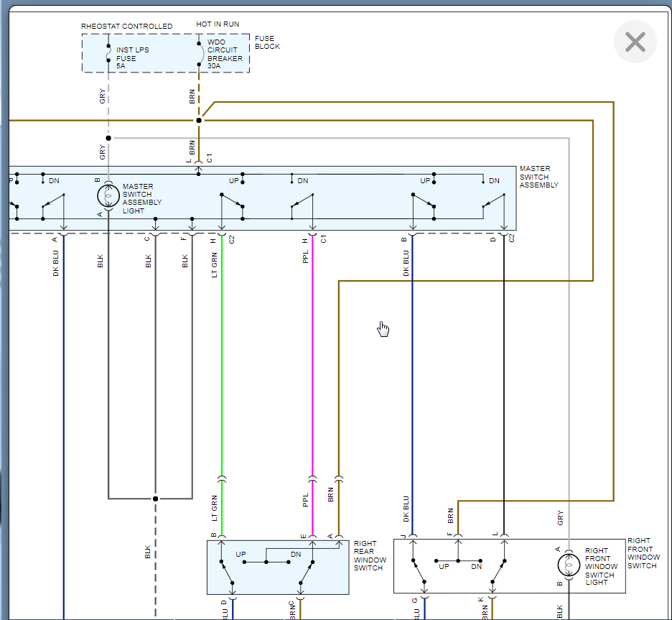Click the brown wire splice dot below fuse block
This screenshot has width=672, height=620.
199,120
